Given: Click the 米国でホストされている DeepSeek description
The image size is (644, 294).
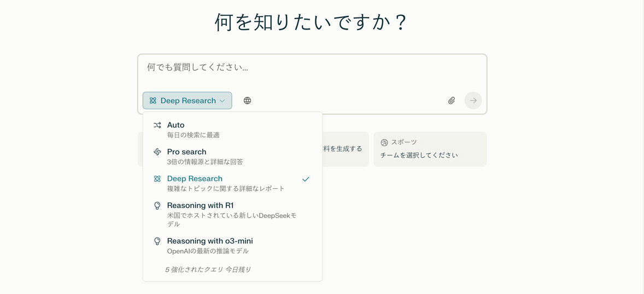Looking at the screenshot, I should pos(232,220).
